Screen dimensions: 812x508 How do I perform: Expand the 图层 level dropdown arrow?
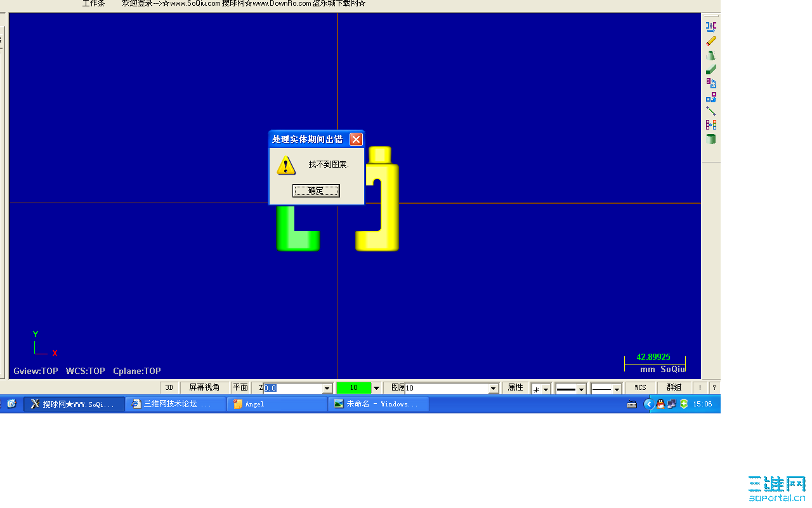[494, 388]
